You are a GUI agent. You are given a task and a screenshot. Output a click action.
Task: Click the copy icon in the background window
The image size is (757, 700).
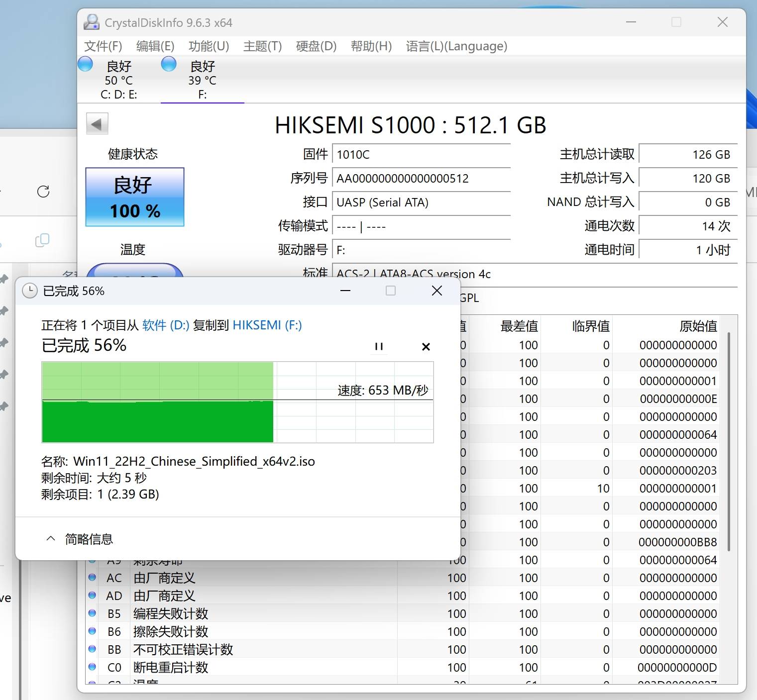42,240
